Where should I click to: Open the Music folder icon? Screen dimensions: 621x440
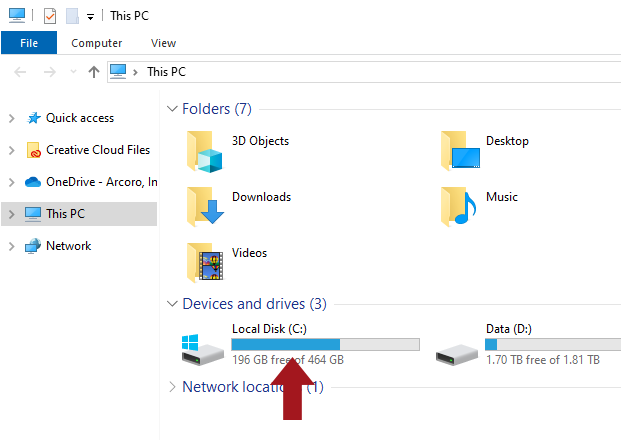pos(458,206)
